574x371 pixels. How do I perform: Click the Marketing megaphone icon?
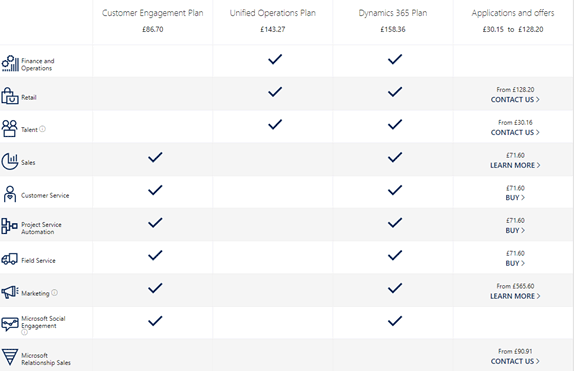click(10, 292)
